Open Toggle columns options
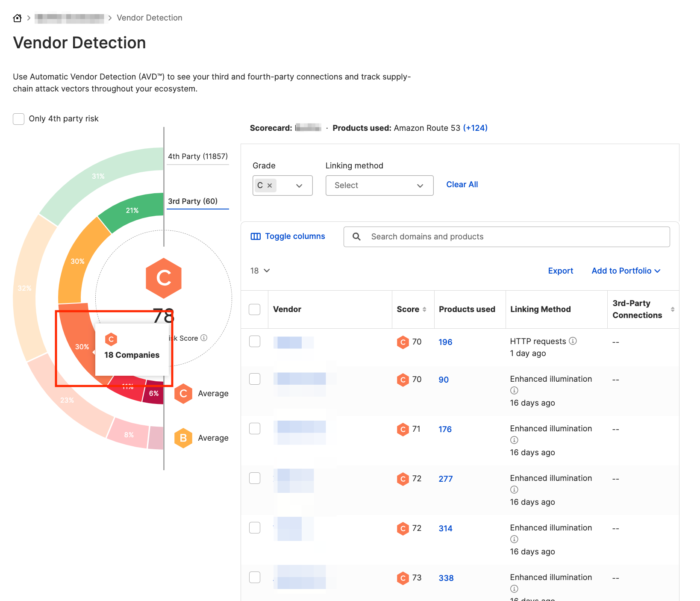 point(288,236)
